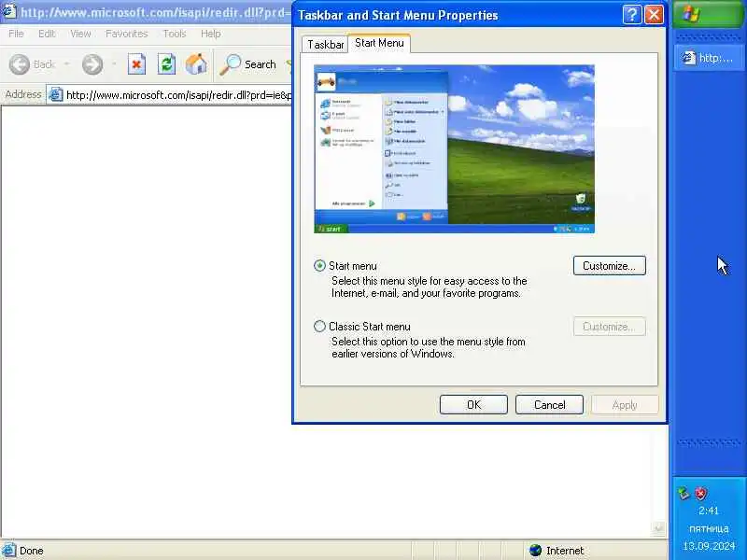Click the Start menu preview image
Image resolution: width=747 pixels, height=560 pixels.
point(454,149)
